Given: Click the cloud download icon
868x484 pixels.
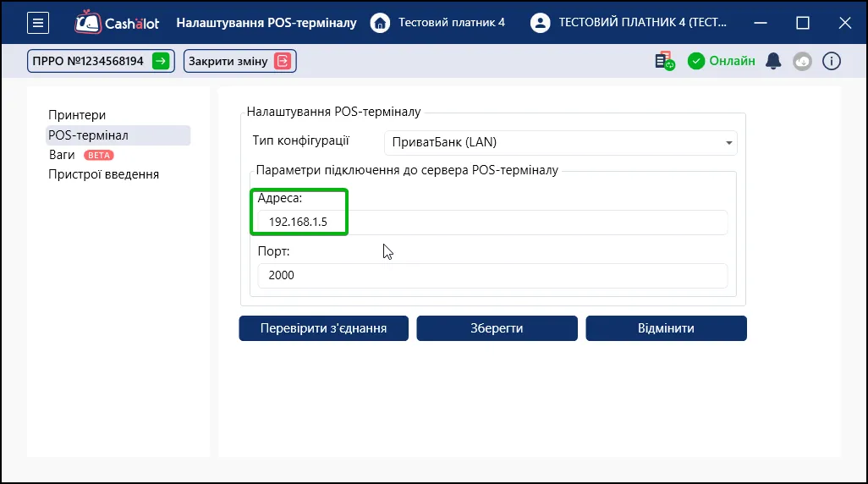Looking at the screenshot, I should 802,61.
